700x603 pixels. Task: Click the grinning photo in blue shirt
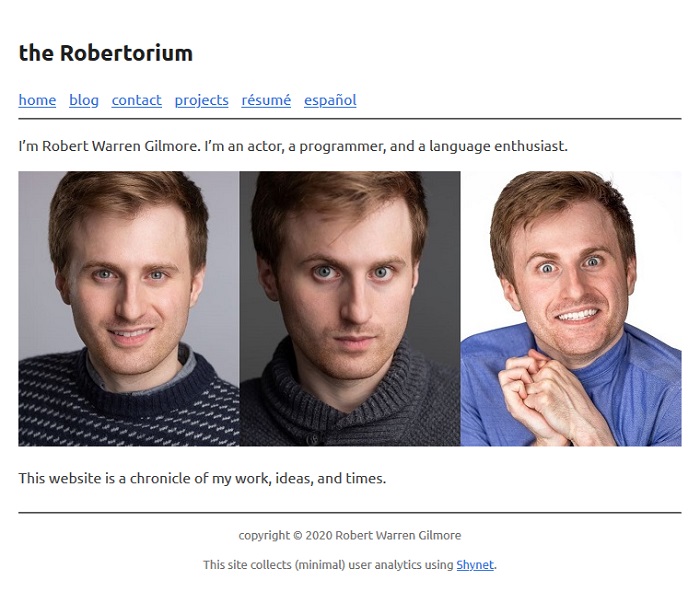pyautogui.click(x=571, y=308)
